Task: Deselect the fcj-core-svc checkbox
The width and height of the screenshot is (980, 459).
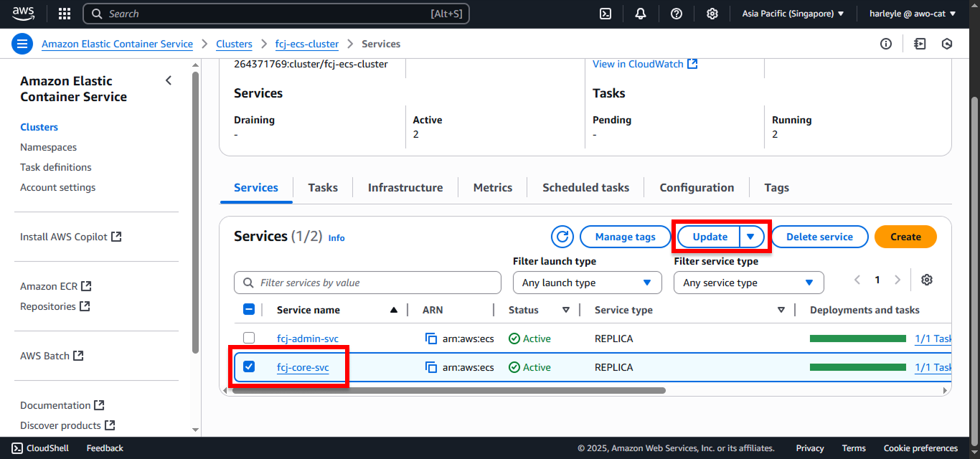Action: [x=249, y=366]
